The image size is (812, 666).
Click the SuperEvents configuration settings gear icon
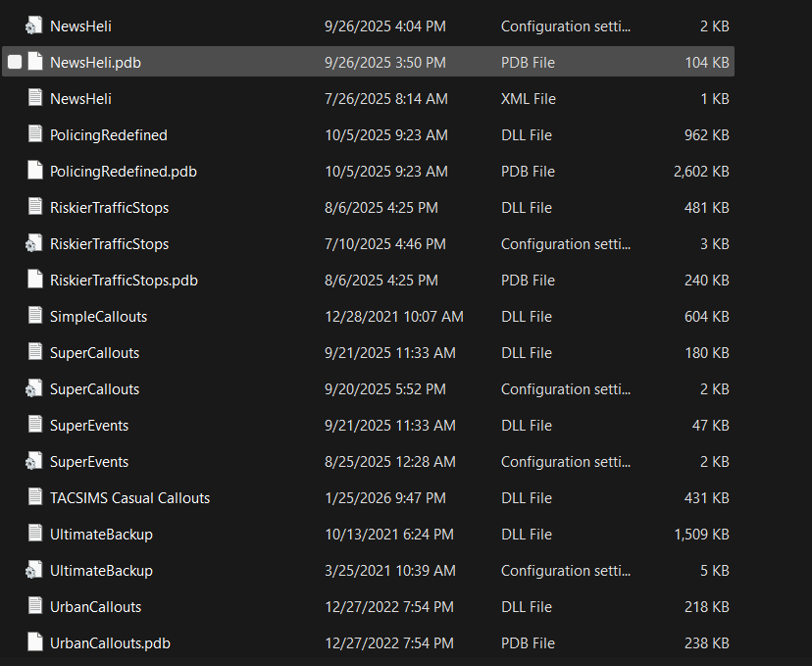(x=34, y=462)
